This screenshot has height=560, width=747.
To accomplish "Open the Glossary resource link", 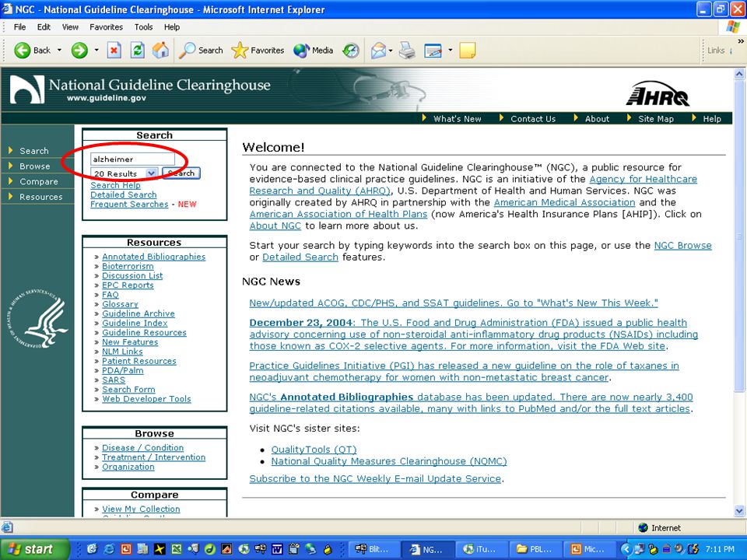I will click(120, 304).
